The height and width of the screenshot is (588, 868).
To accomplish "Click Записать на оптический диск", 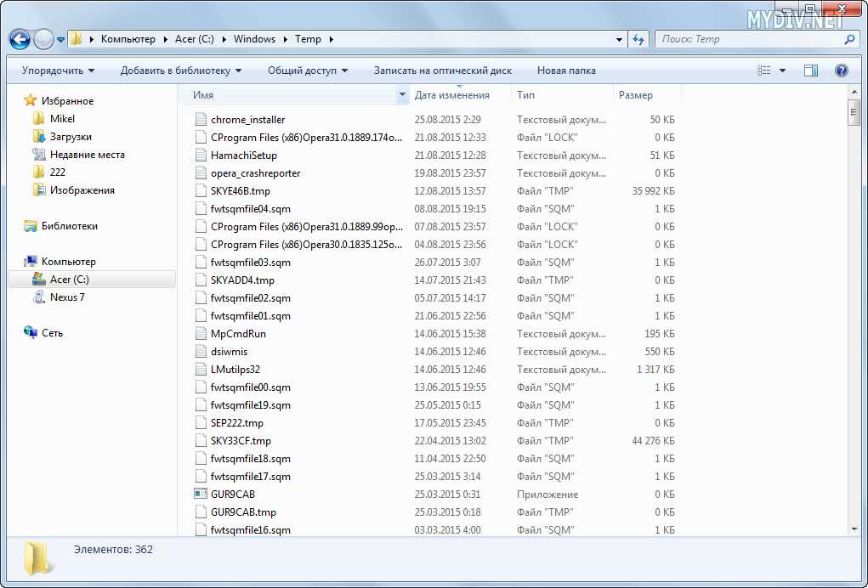I will tap(442, 71).
